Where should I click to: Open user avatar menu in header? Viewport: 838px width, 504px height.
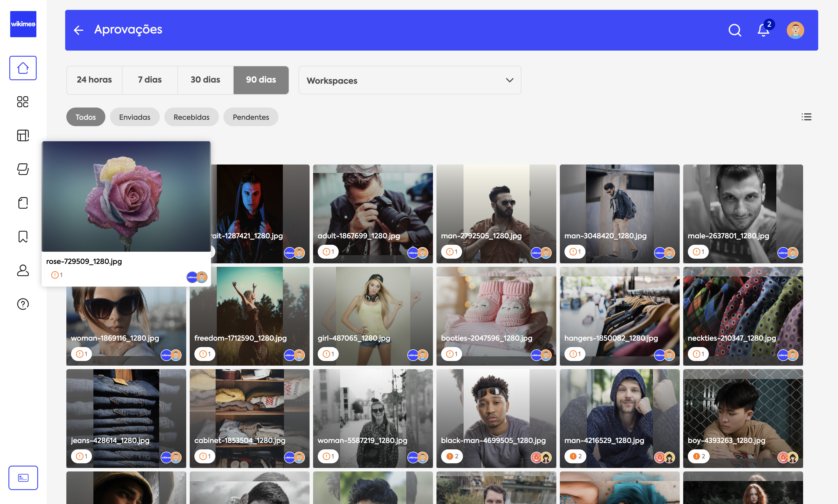point(795,30)
